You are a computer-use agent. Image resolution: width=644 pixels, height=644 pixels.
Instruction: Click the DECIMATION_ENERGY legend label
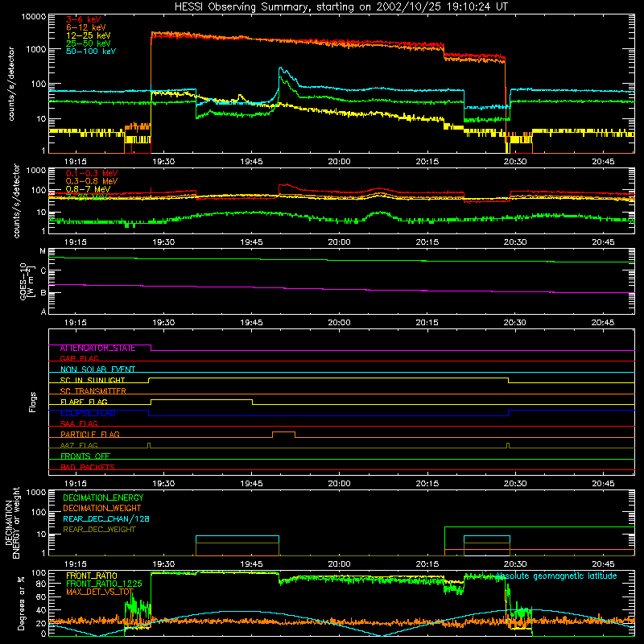pyautogui.click(x=103, y=497)
